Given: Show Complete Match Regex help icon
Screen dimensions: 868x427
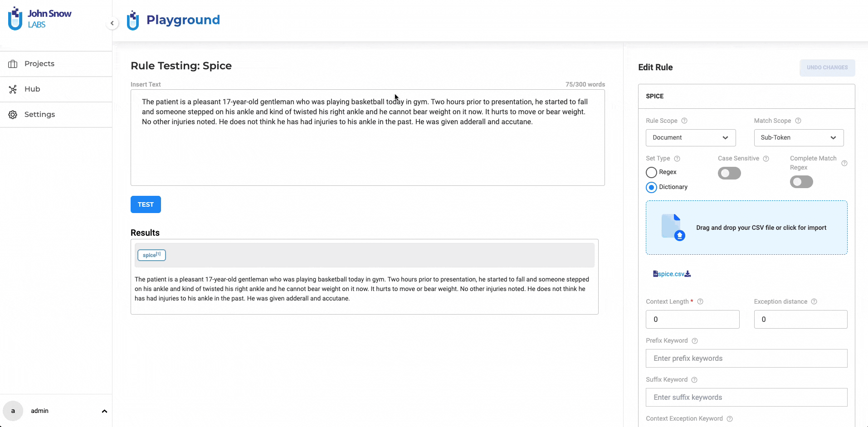Looking at the screenshot, I should (x=844, y=163).
